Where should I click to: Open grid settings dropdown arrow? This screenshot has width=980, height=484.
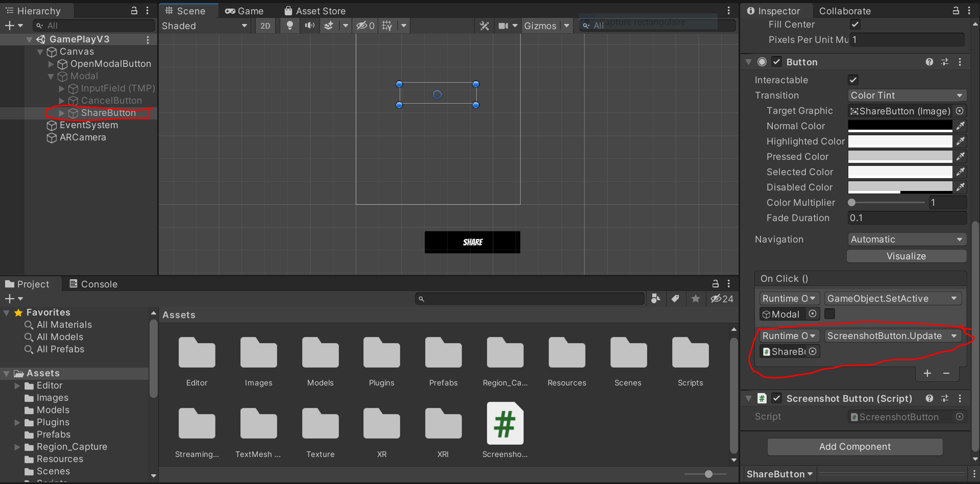404,26
